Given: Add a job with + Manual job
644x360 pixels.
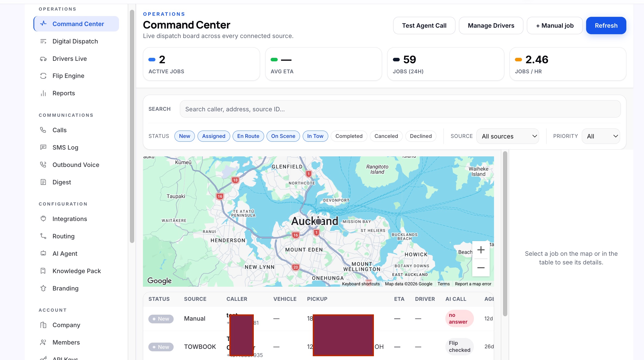Looking at the screenshot, I should [555, 26].
